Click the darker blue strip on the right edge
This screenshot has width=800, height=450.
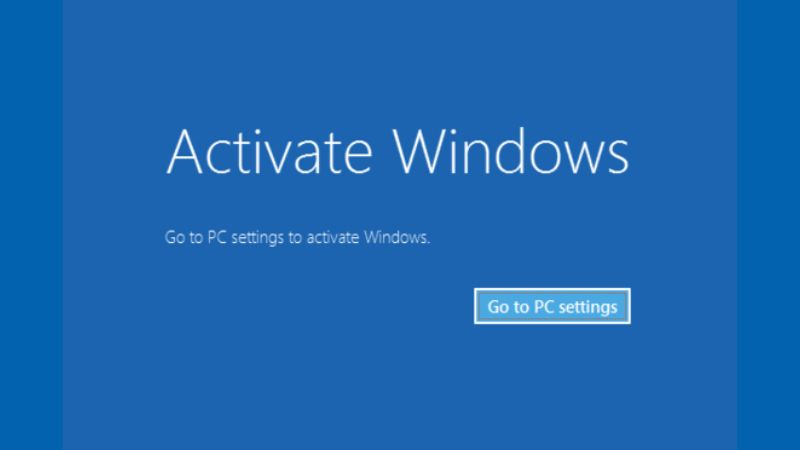(x=768, y=225)
